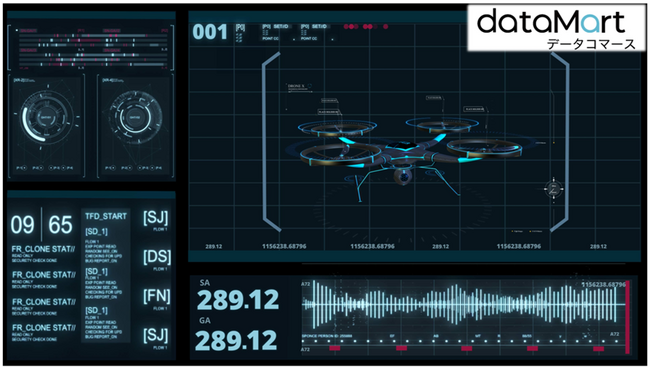Select the 289.12 value under SA
The image size is (650, 368).
coord(238,300)
